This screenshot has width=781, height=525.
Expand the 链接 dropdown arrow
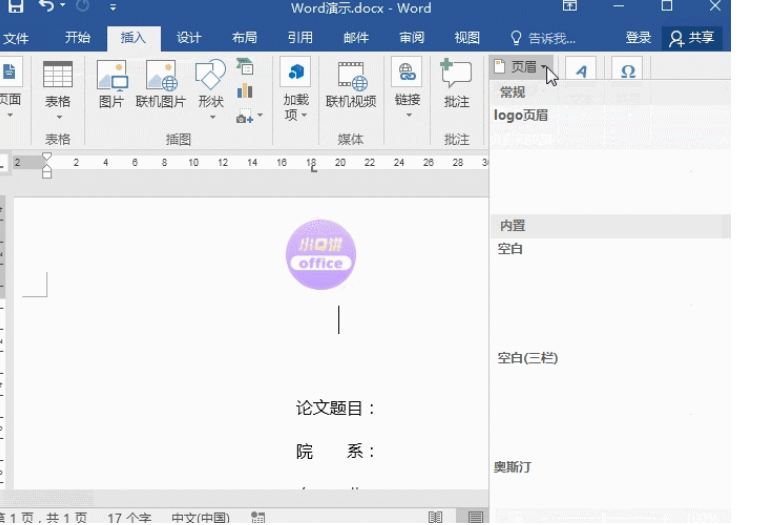409,115
